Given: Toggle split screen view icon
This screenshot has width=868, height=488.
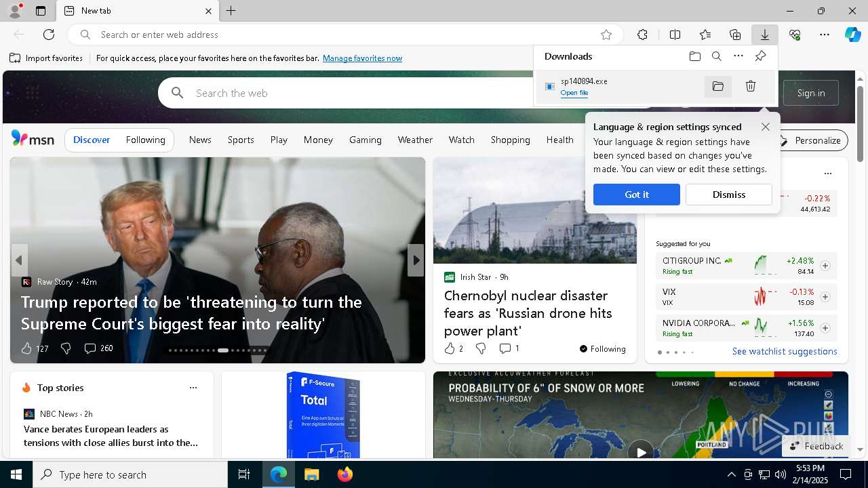Looking at the screenshot, I should [675, 35].
